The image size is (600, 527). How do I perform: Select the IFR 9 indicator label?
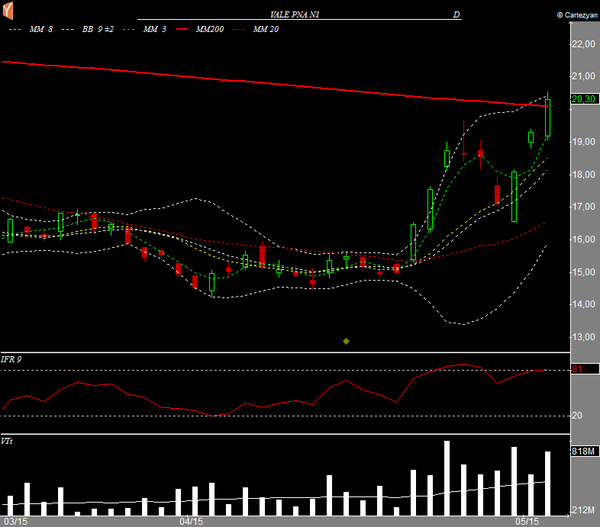point(13,358)
